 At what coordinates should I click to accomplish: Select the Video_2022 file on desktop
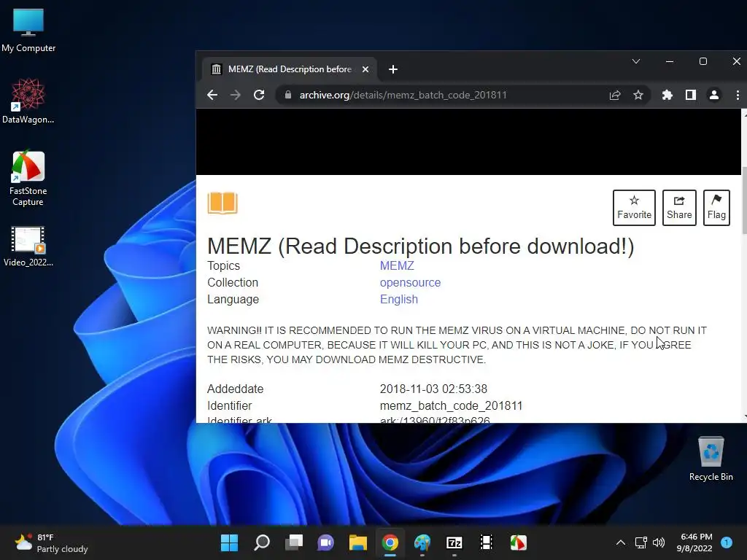point(28,246)
